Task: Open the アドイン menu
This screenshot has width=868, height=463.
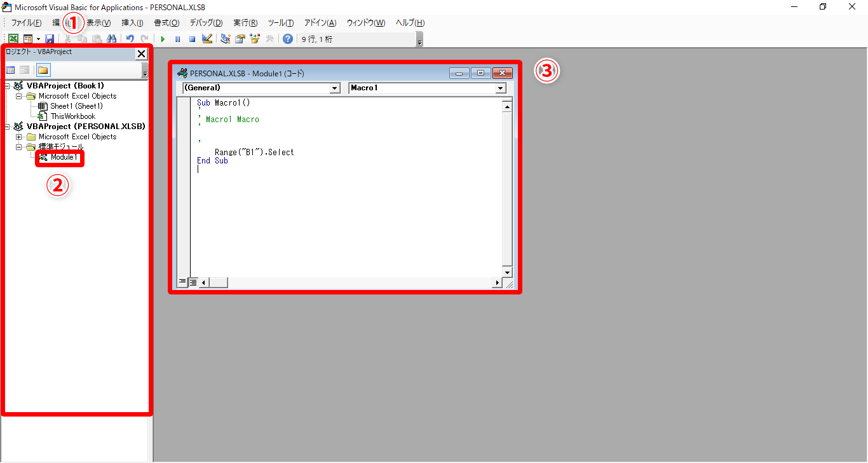Action: point(320,23)
